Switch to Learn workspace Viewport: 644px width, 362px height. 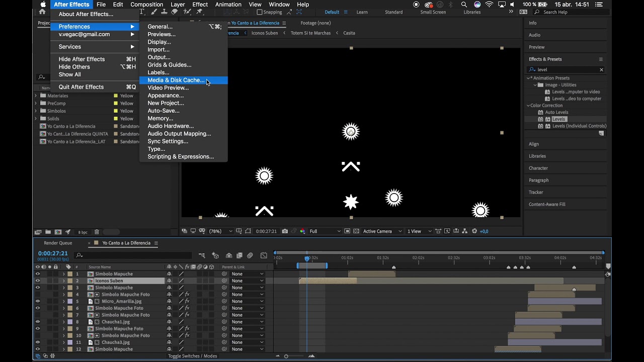coord(362,12)
